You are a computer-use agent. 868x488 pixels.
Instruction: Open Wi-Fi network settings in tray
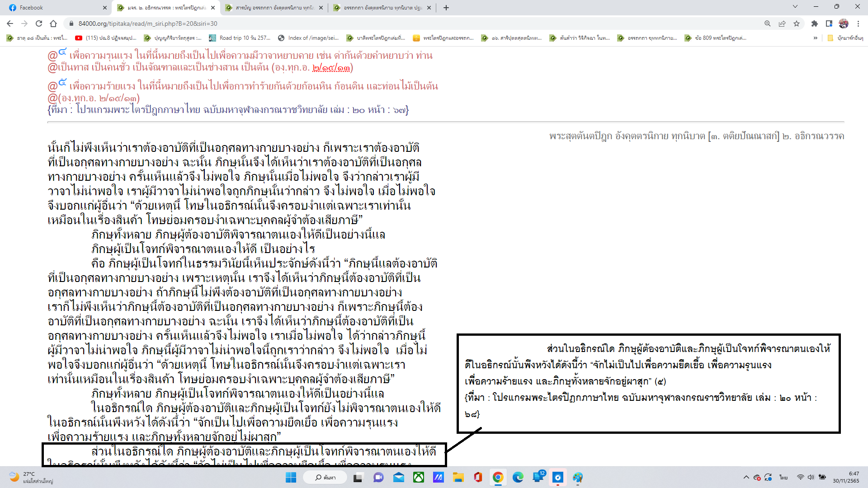(x=800, y=477)
